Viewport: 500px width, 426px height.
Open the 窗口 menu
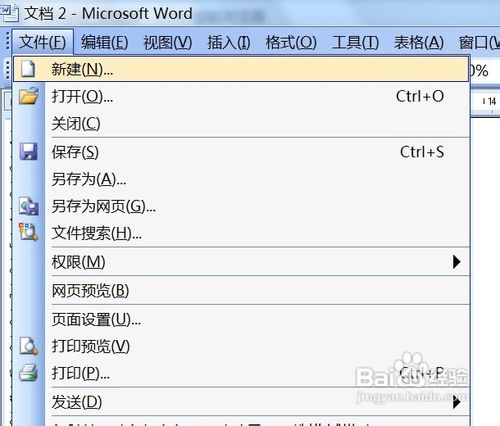(479, 42)
